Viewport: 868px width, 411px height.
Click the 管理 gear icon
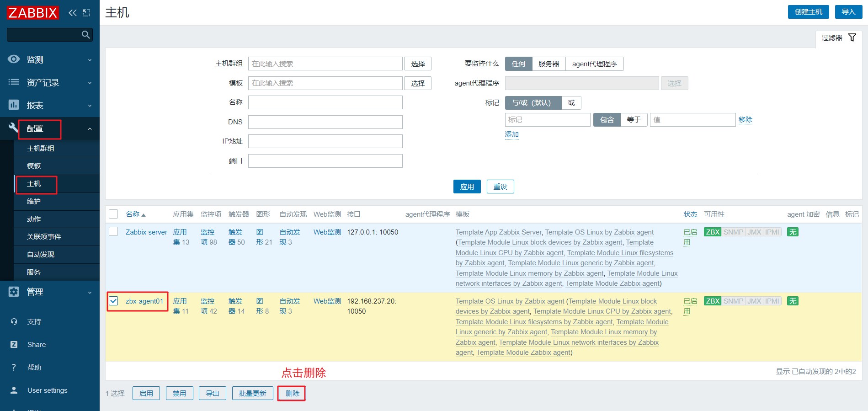point(14,292)
